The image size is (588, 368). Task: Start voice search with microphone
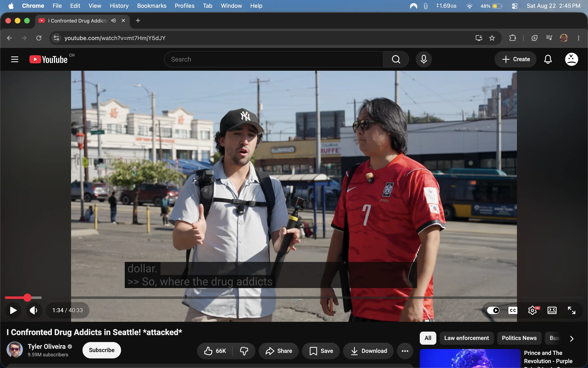click(423, 59)
